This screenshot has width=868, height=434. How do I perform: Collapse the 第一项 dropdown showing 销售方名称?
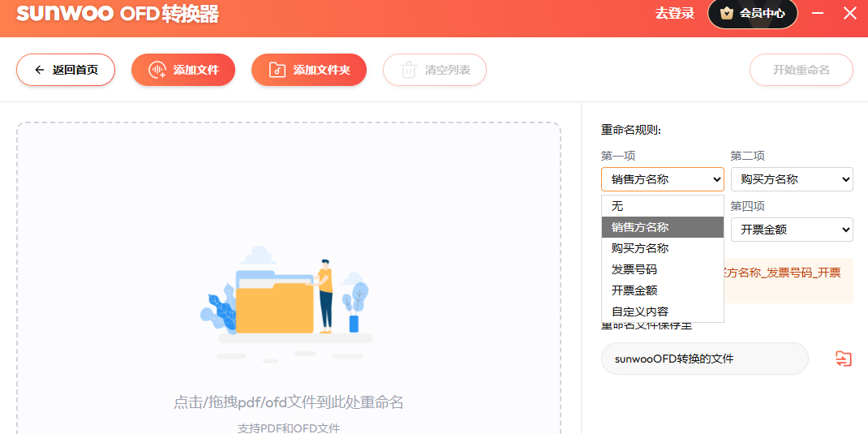662,179
